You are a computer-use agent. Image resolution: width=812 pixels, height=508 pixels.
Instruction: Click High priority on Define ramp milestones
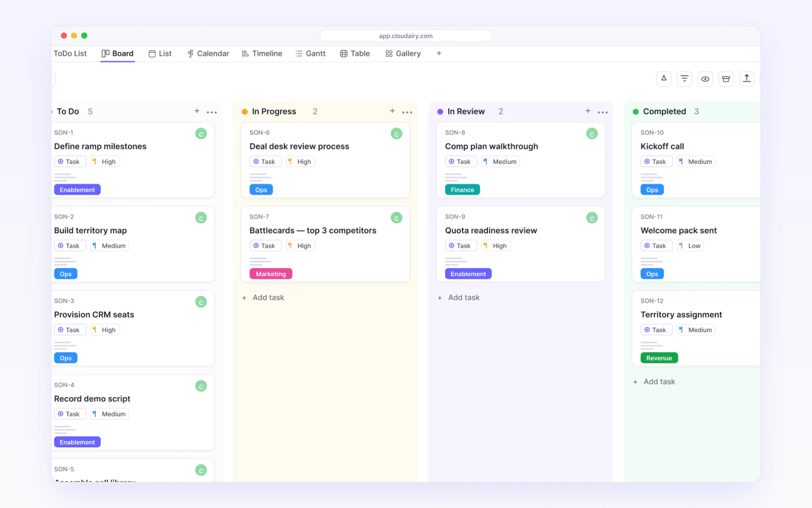pyautogui.click(x=105, y=162)
